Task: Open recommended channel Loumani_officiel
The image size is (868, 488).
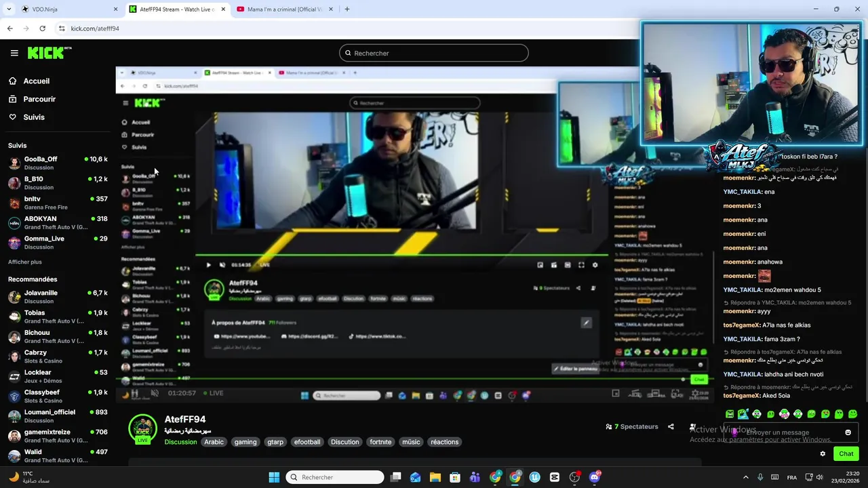Action: 58,415
